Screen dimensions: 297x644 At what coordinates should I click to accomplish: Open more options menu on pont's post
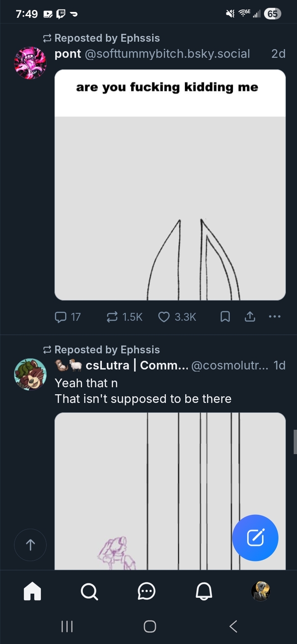pyautogui.click(x=274, y=317)
